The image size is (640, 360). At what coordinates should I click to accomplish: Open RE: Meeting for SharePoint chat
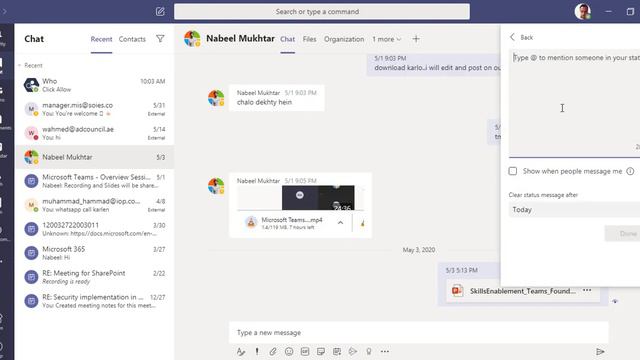pos(95,277)
